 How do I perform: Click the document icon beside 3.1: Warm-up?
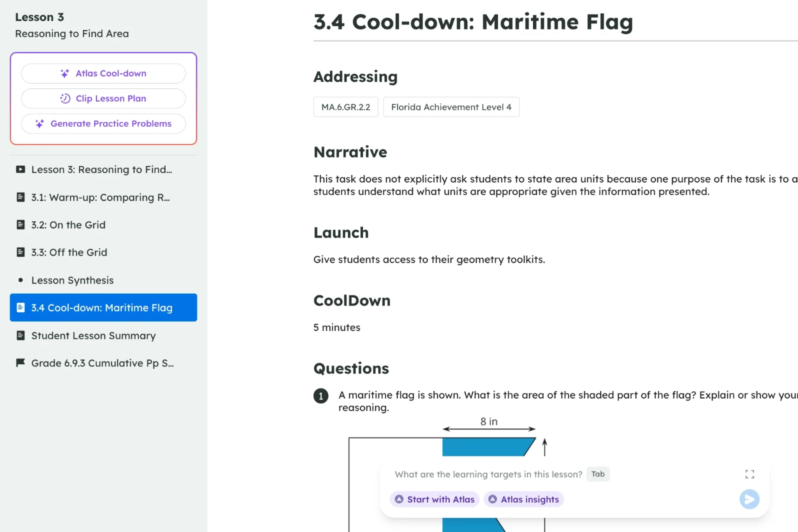click(20, 197)
